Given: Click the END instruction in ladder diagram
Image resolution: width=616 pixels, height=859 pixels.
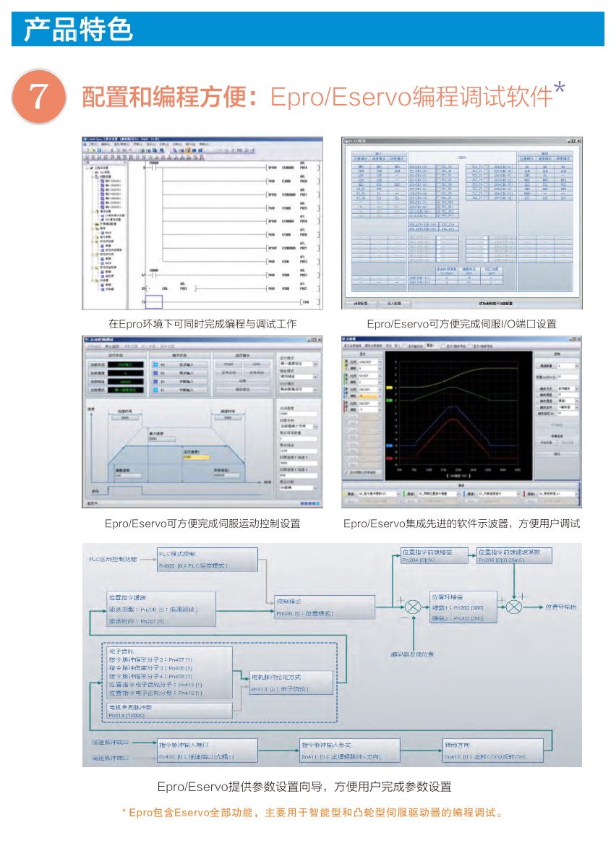Looking at the screenshot, I should pyautogui.click(x=309, y=302).
